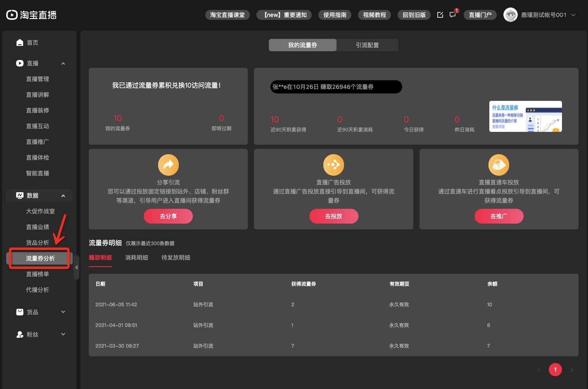
Task: Expand the 货品 sidebar section
Action: [63, 312]
